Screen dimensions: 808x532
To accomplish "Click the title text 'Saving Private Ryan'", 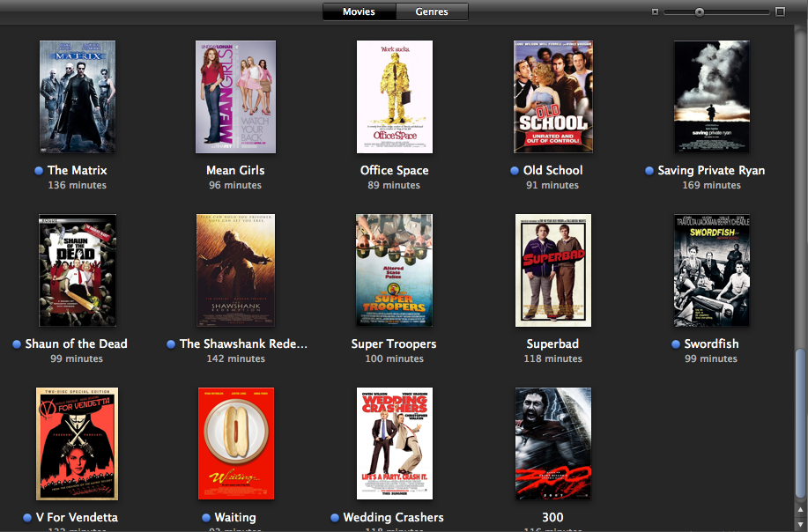I will pyautogui.click(x=711, y=171).
